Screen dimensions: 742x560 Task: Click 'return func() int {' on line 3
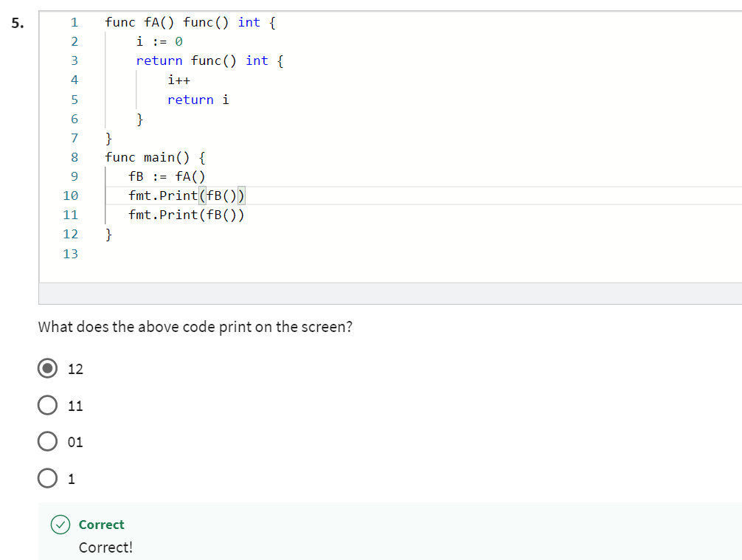pos(209,61)
